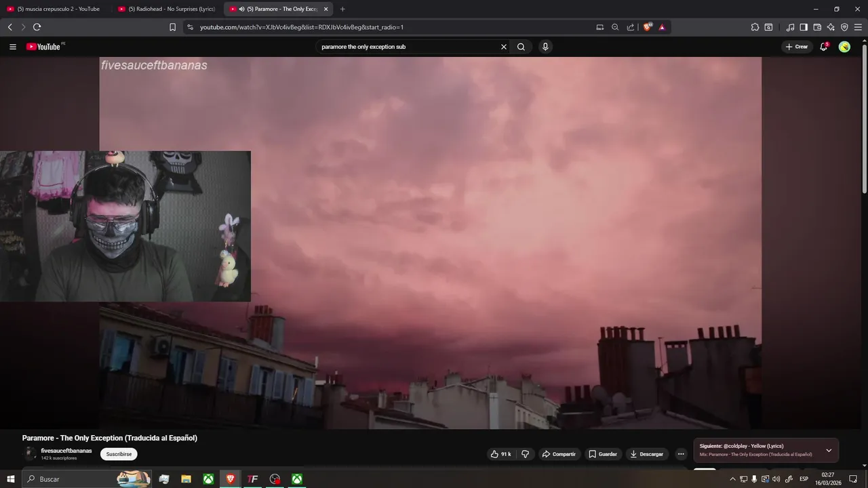Run search with the magnifier button
This screenshot has width=868, height=488.
pos(521,47)
